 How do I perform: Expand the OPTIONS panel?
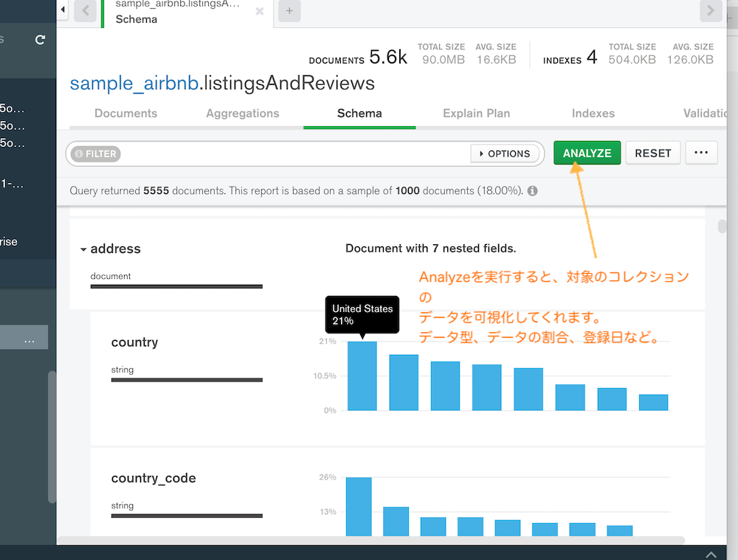(506, 153)
